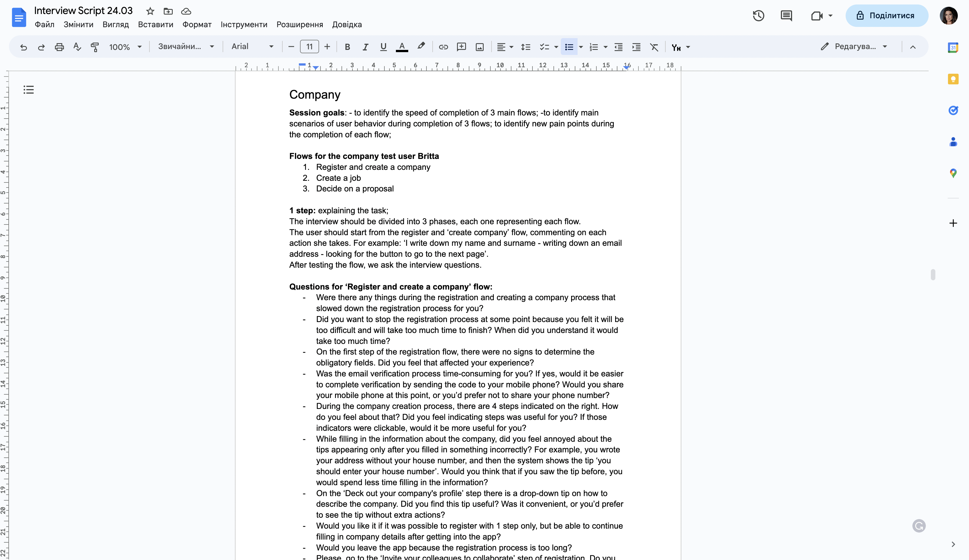Viewport: 969px width, 560px height.
Task: Click the Redo icon in toolbar
Action: pos(41,47)
